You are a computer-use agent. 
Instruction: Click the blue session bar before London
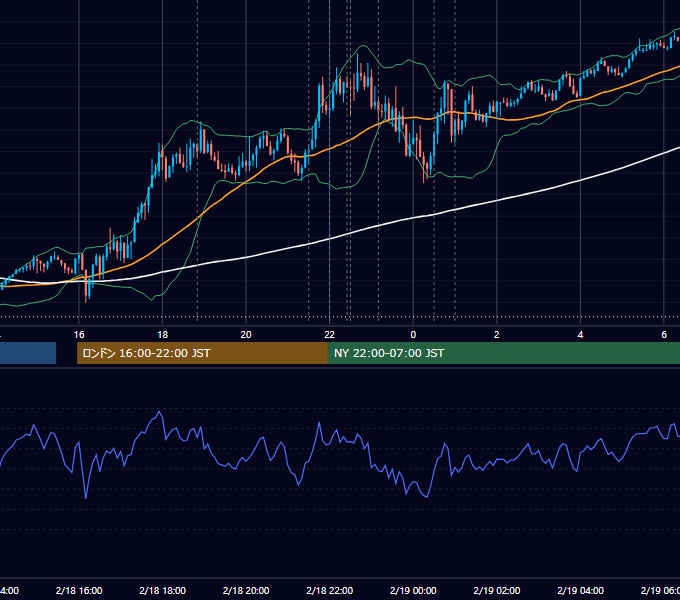[x=28, y=353]
